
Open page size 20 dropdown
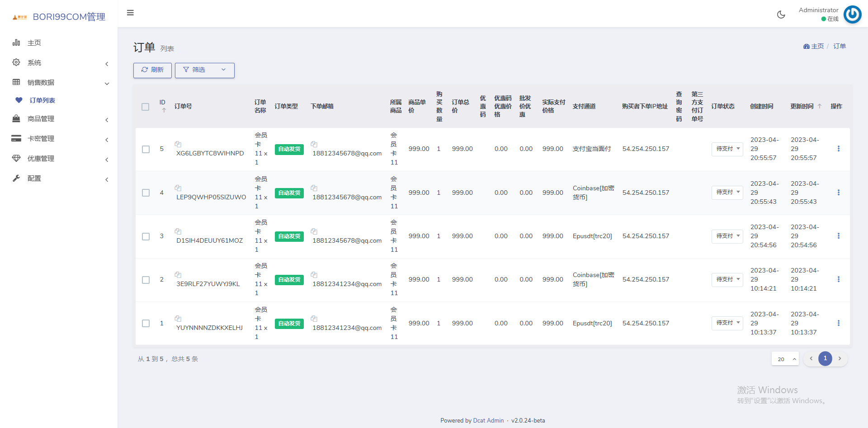pos(785,359)
